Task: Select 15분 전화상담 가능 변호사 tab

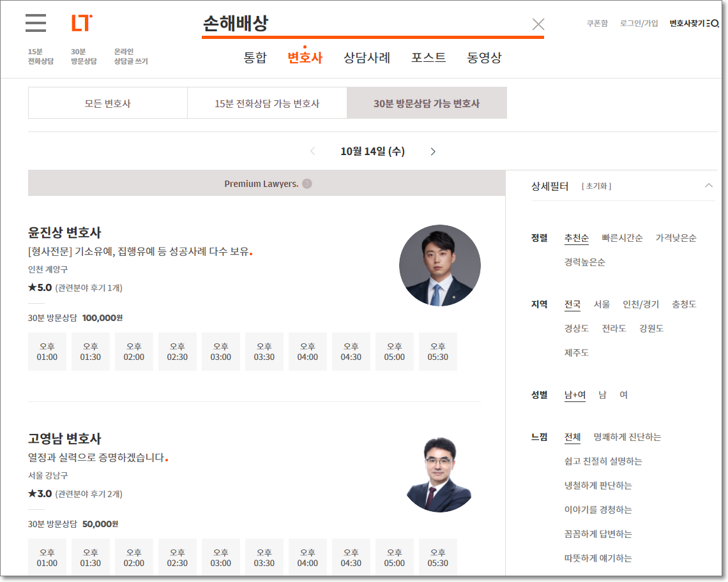Action: (267, 103)
